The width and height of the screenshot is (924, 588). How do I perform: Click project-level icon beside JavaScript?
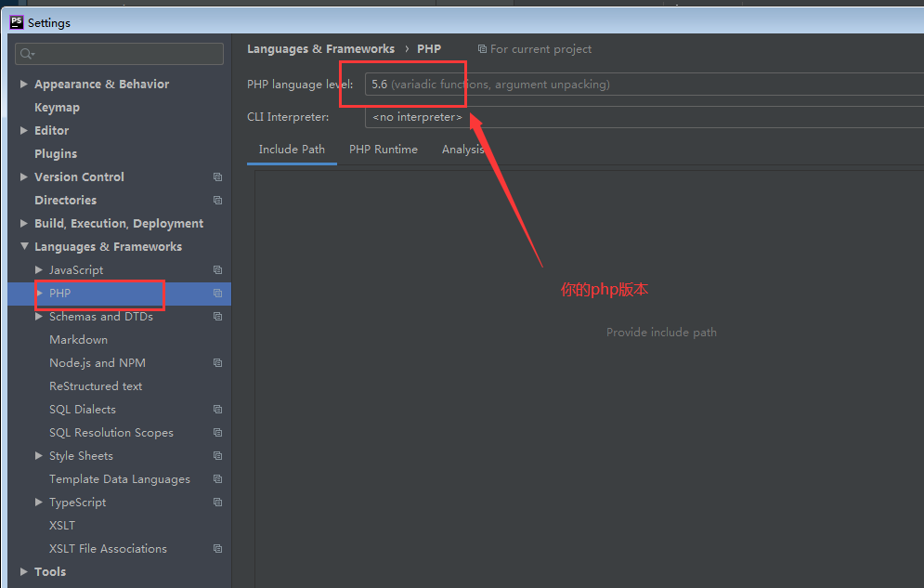[x=217, y=270]
